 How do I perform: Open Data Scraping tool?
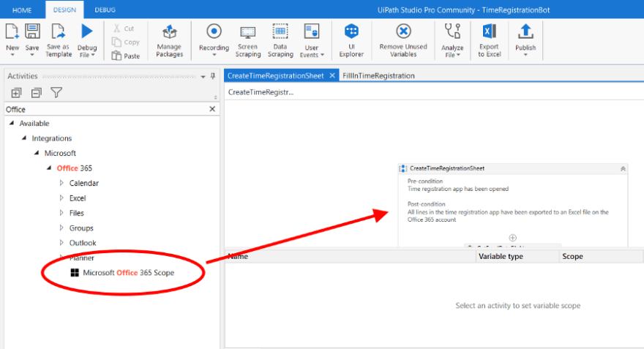(280, 41)
